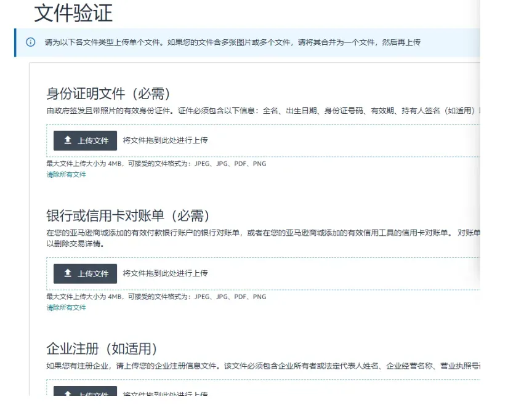Image resolution: width=532 pixels, height=410 pixels.
Task: Click the 文件验证 page title
Action: click(73, 13)
